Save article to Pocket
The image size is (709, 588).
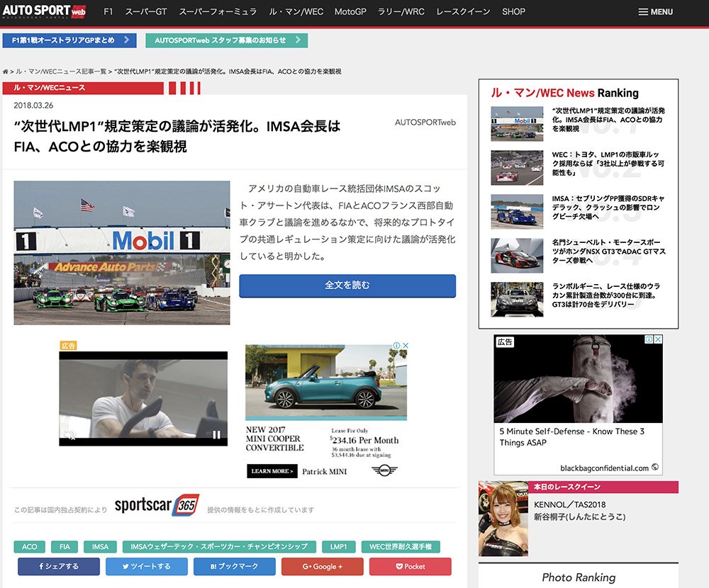(x=410, y=566)
